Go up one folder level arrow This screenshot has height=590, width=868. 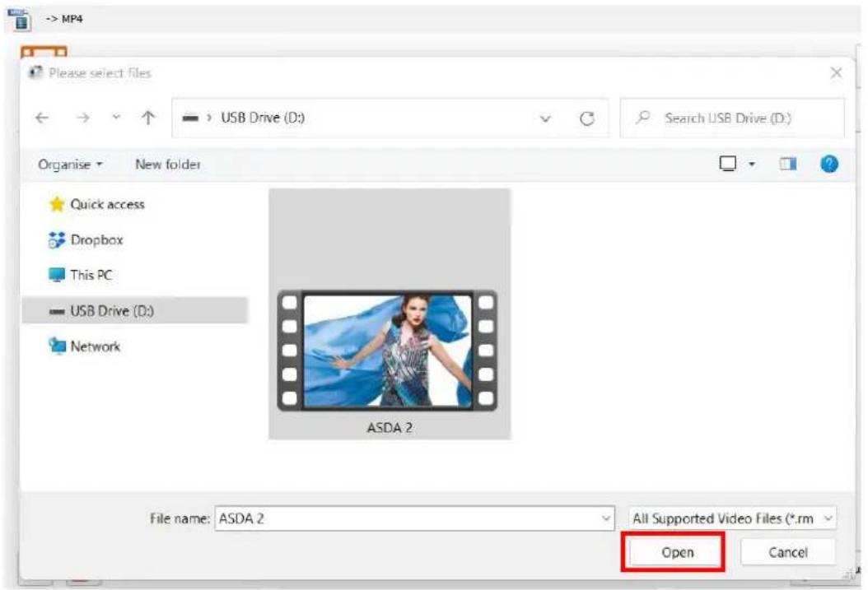tap(147, 118)
